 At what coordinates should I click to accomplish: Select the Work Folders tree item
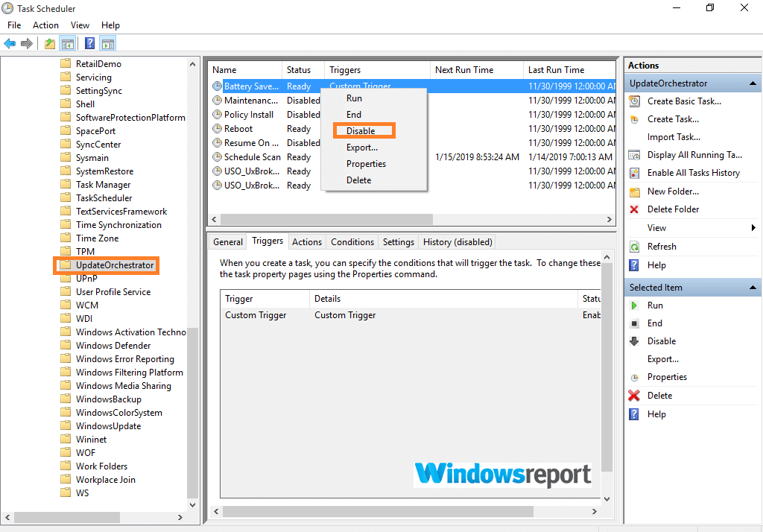click(x=101, y=466)
